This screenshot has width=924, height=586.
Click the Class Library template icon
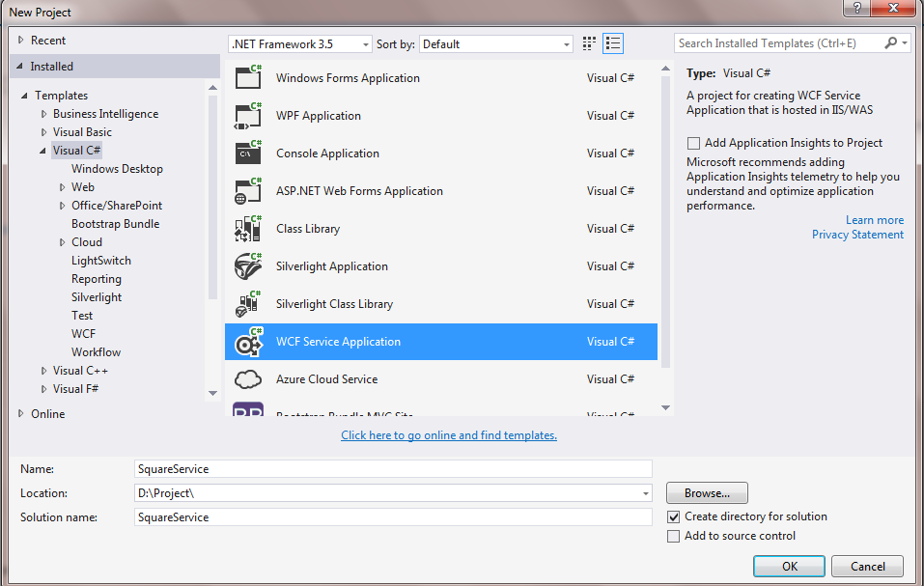248,229
